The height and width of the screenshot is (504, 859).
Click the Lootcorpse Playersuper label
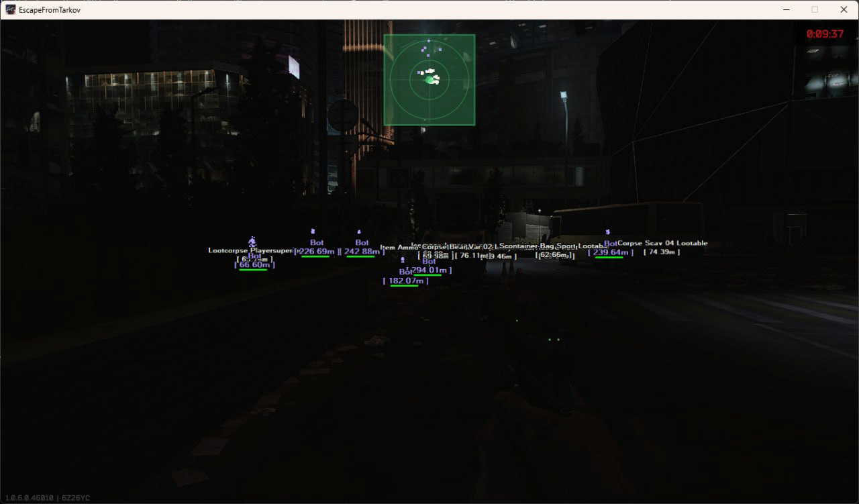(250, 250)
